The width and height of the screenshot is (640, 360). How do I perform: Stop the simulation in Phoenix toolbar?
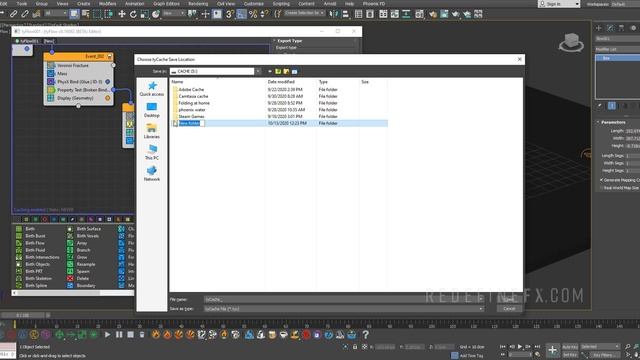(x=131, y=335)
